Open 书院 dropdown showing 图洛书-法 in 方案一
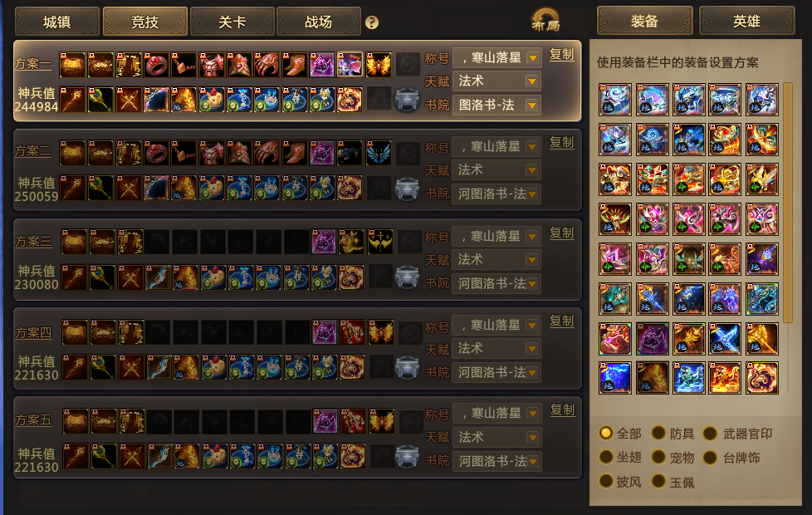Viewport: 812px width, 515px height. pos(497,105)
